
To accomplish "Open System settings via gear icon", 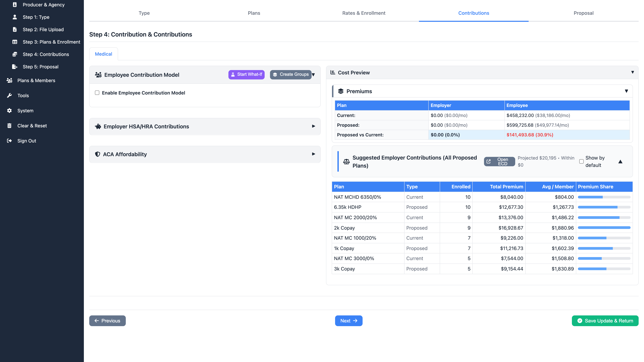I will pos(10,111).
